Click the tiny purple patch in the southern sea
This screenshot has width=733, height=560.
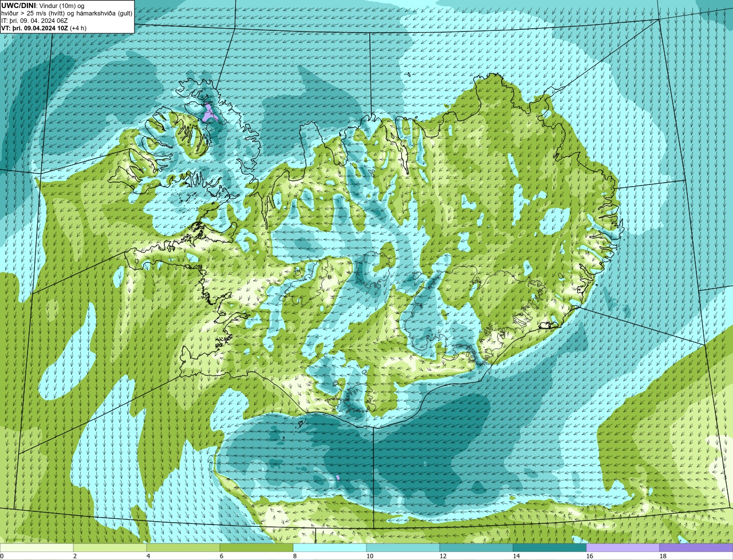pyautogui.click(x=338, y=477)
